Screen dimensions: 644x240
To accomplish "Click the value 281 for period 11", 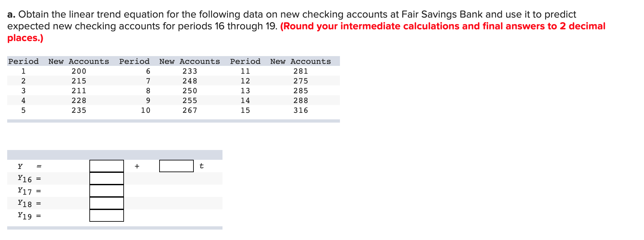I will pos(301,71).
